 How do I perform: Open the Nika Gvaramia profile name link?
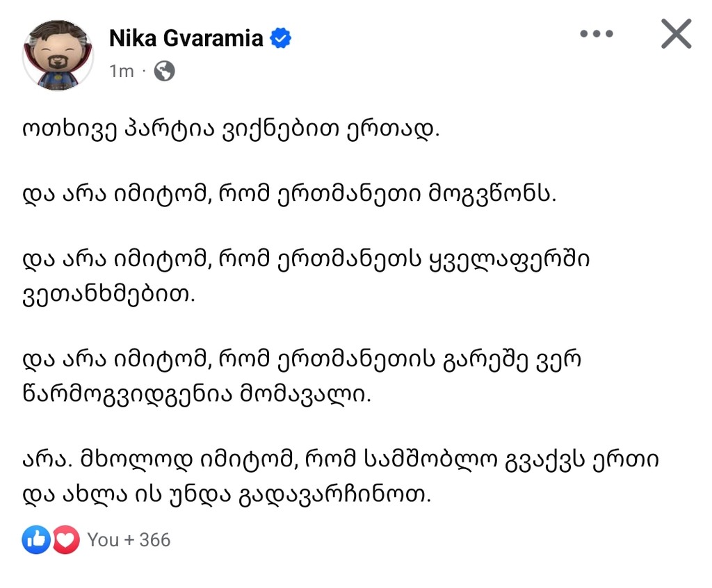pyautogui.click(x=186, y=39)
